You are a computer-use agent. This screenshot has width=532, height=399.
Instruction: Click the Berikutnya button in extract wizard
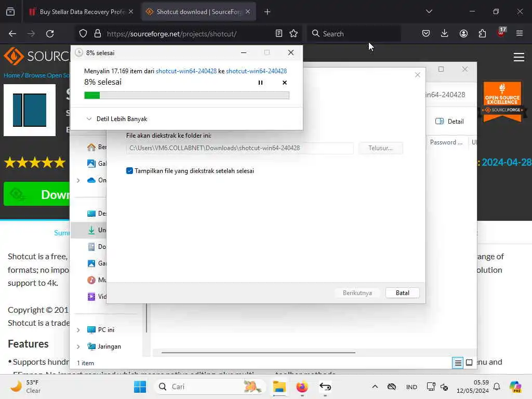click(357, 293)
